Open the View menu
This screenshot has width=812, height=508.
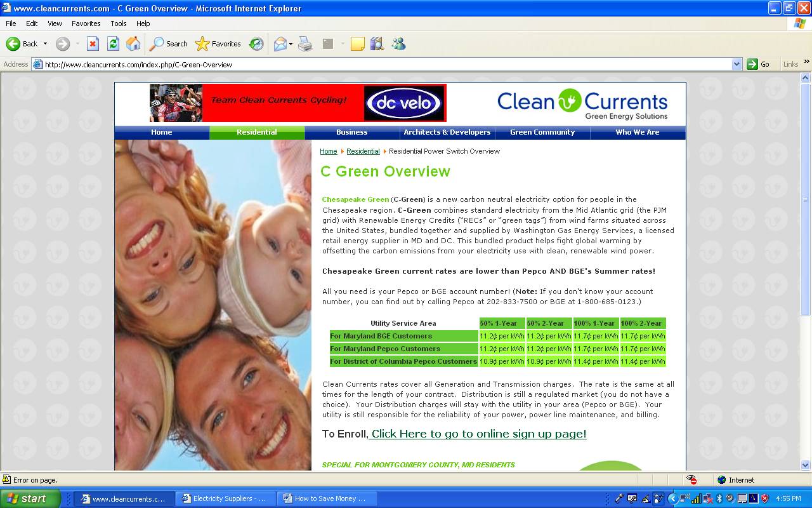tap(55, 23)
